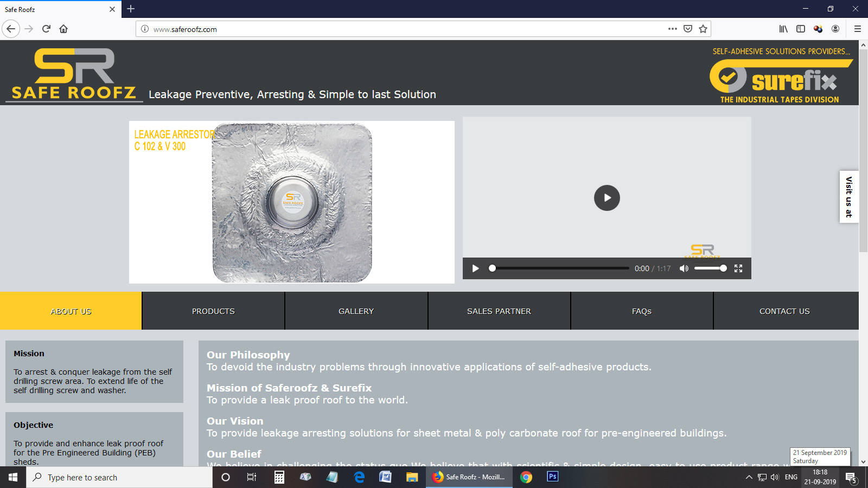Open the taskbar clock and calendar
868x488 pixels.
click(820, 477)
